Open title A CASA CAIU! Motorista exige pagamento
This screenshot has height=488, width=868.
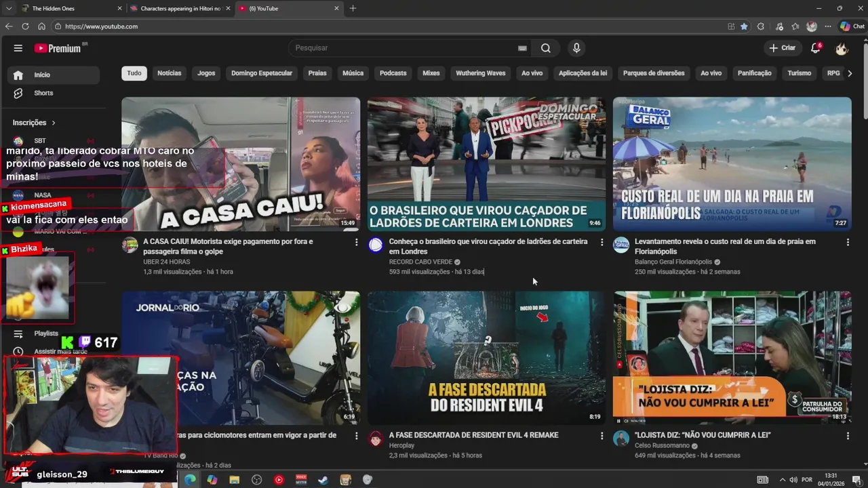pyautogui.click(x=228, y=246)
